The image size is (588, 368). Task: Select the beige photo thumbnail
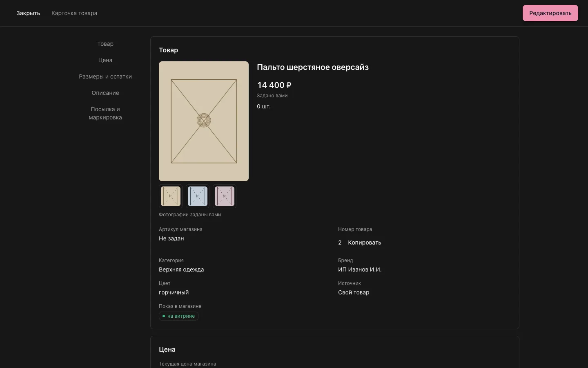[x=171, y=196]
